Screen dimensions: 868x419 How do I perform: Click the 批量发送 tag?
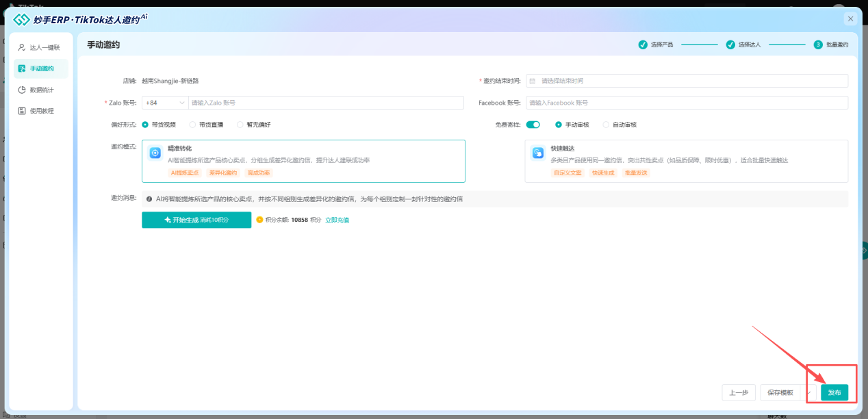point(636,173)
